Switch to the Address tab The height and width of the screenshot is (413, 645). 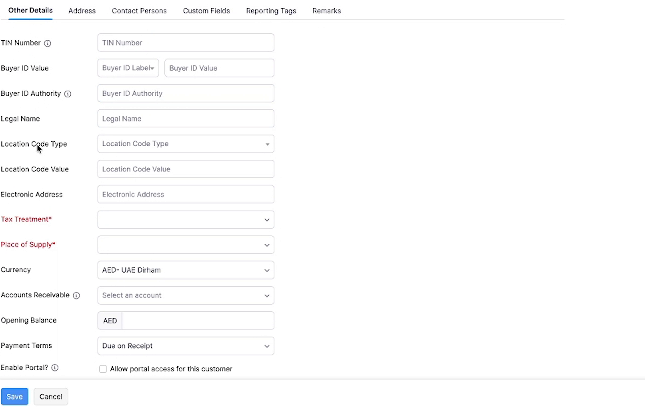click(82, 11)
